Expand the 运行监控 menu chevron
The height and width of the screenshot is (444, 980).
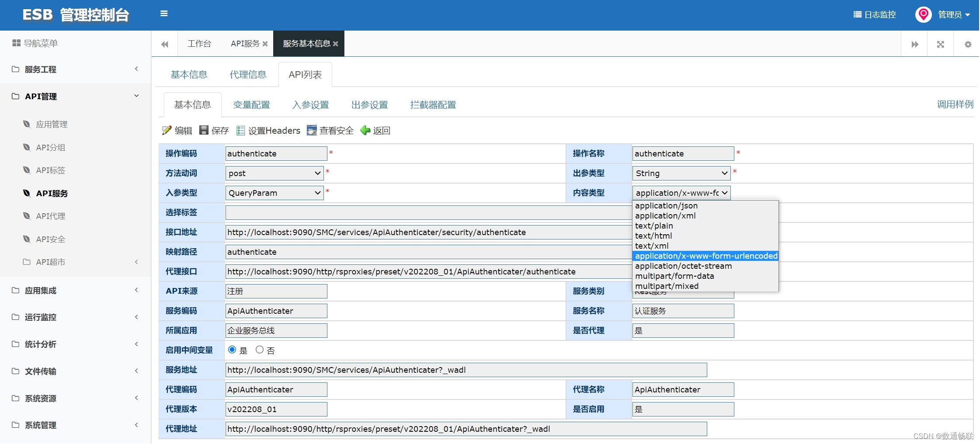[136, 317]
